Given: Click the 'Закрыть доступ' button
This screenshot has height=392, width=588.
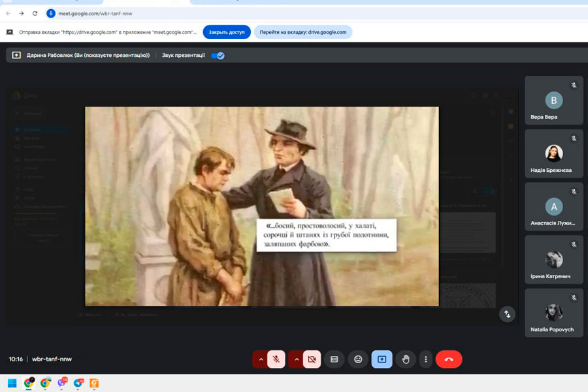Looking at the screenshot, I should click(x=227, y=32).
